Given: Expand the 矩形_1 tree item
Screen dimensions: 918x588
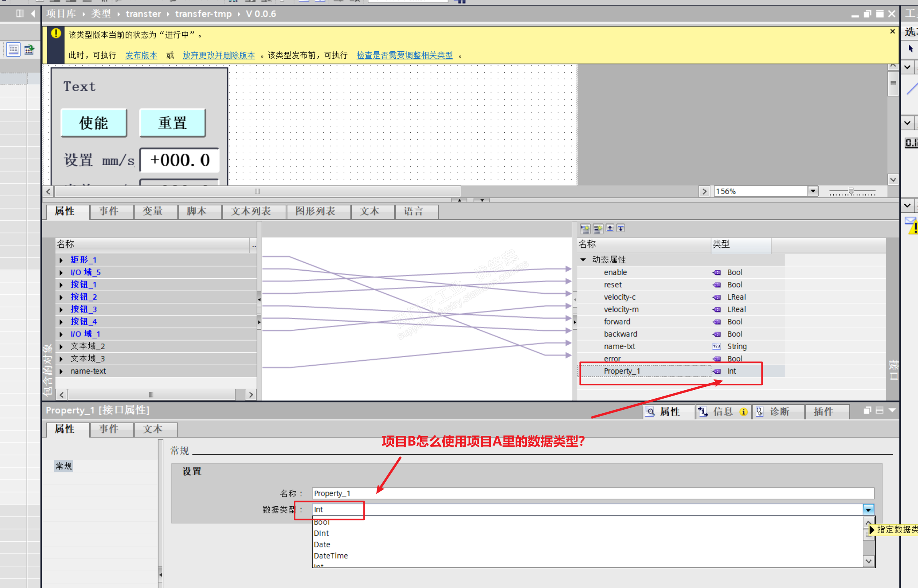Looking at the screenshot, I should pyautogui.click(x=61, y=260).
